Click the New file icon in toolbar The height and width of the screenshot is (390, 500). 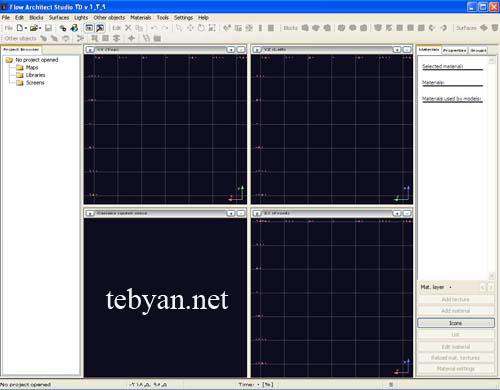[20, 28]
